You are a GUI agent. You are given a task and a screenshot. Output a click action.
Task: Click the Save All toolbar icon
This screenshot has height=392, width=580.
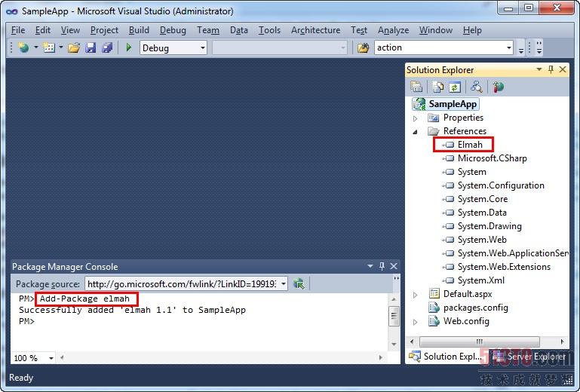(107, 47)
